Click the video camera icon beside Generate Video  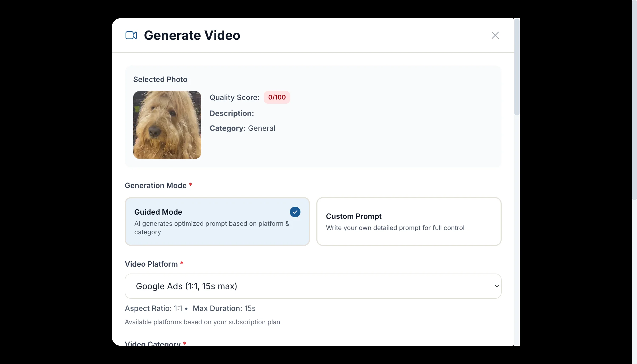pyautogui.click(x=131, y=35)
